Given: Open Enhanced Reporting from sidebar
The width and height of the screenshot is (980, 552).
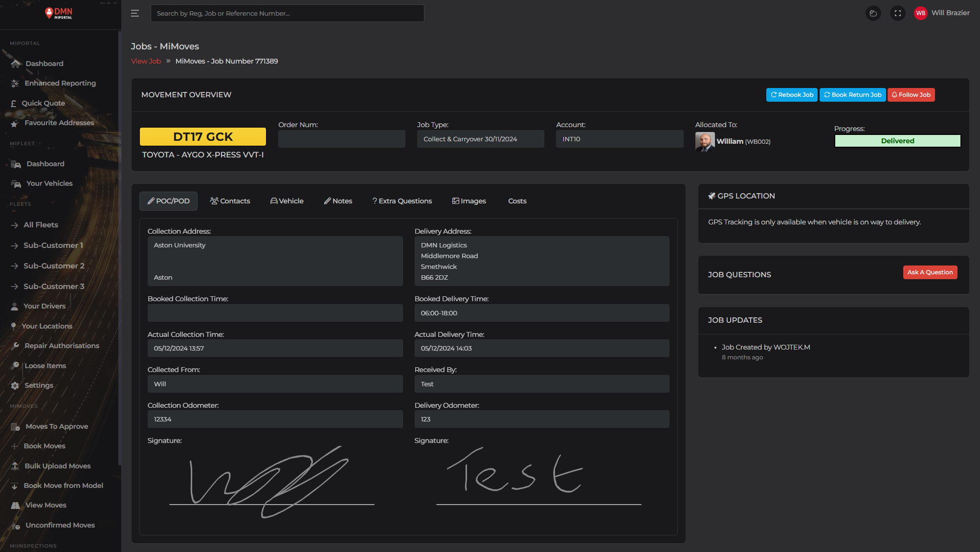Looking at the screenshot, I should 60,83.
